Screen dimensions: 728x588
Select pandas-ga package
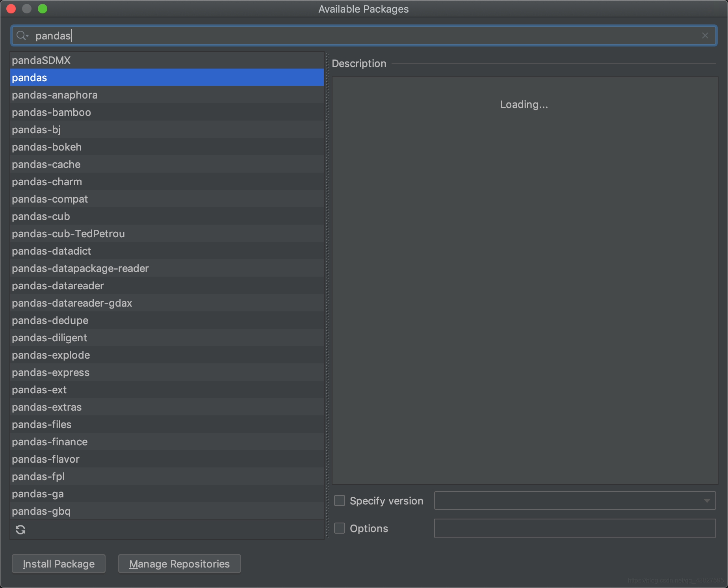167,494
